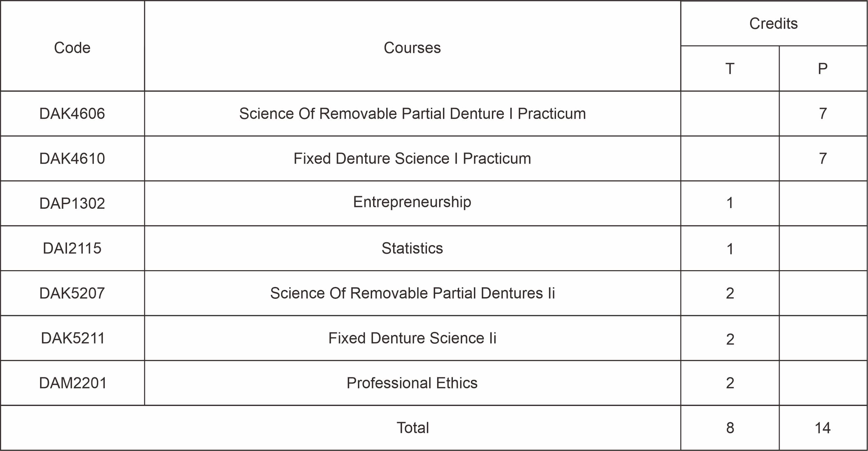Select the Statistics course cell

[412, 248]
